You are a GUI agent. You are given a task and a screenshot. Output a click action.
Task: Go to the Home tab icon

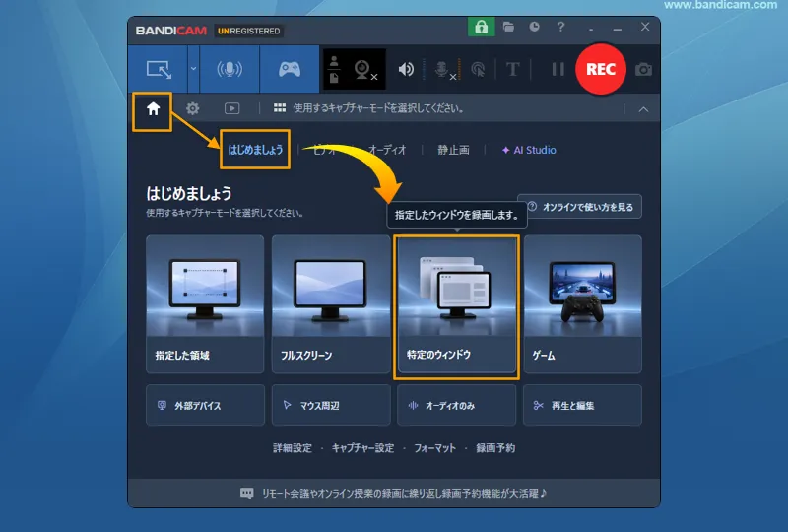tap(153, 108)
